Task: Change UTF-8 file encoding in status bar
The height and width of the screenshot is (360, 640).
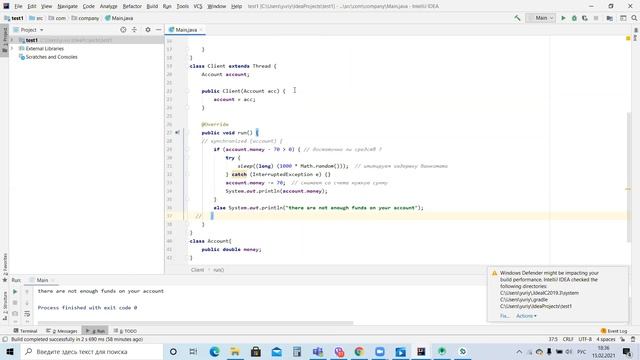Action: [585, 339]
